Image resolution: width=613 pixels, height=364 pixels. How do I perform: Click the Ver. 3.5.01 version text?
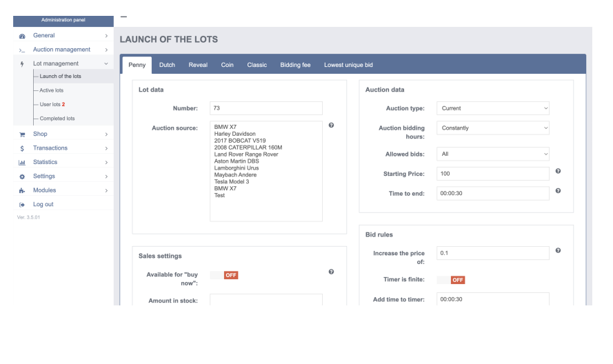click(28, 217)
